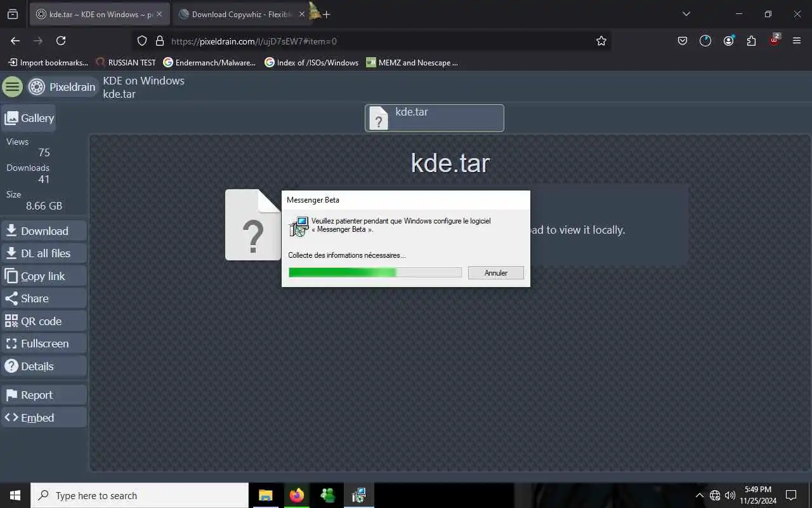This screenshot has width=812, height=508.
Task: Click DL all files button
Action: tap(44, 253)
